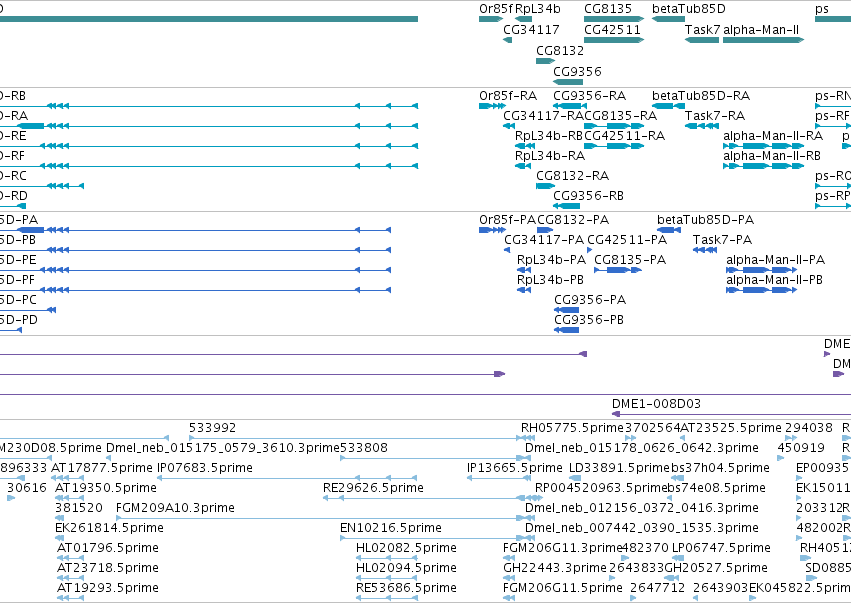
Task: Click EST GH20527.5prime
Action: pos(716,568)
